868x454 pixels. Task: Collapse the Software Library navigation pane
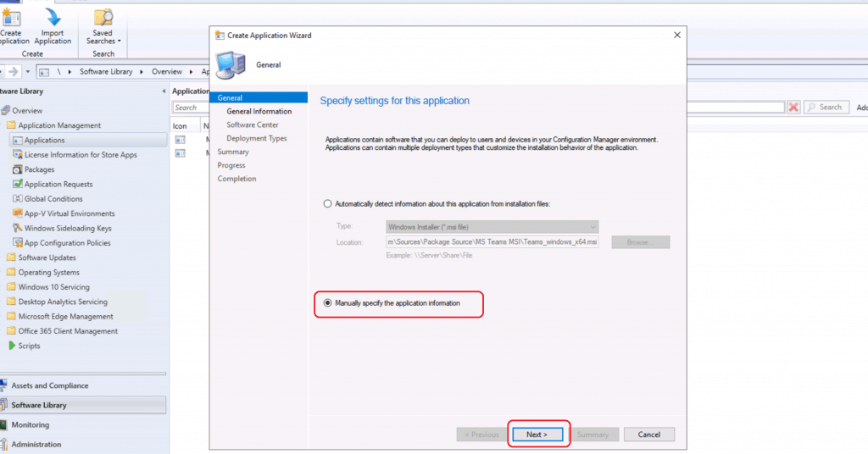pyautogui.click(x=164, y=91)
